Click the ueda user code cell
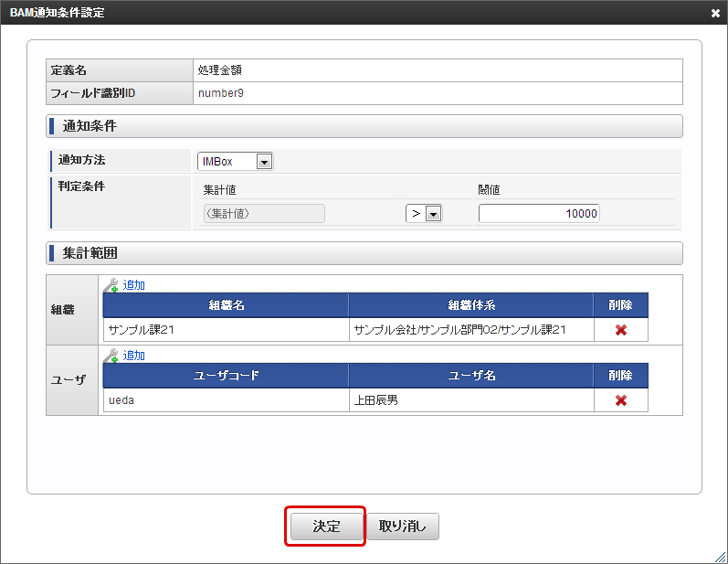 click(x=226, y=400)
